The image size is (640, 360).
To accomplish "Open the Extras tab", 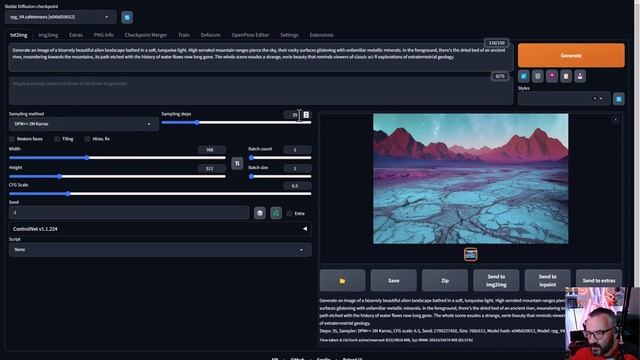I will [76, 35].
